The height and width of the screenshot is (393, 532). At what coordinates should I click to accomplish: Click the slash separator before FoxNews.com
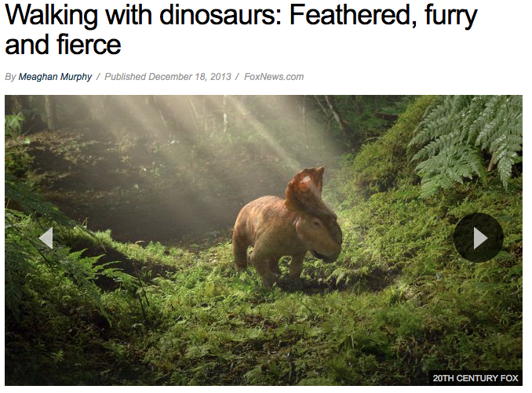click(238, 77)
